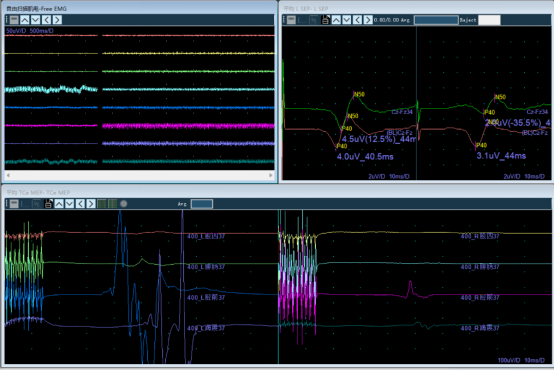This screenshot has width=554, height=370.
Task: Click the save disk icon in TCe MEP toolbar
Action: 48,204
